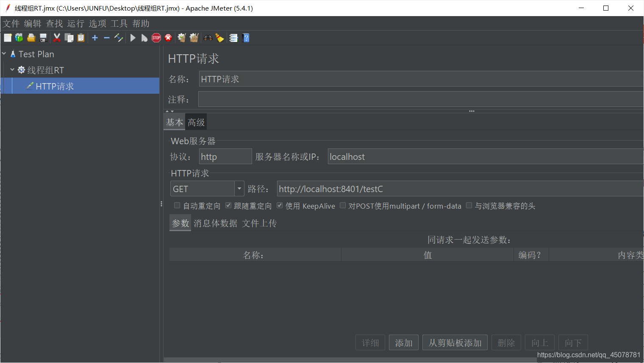
Task: Click the 协议 field containing http
Action: [x=225, y=156]
